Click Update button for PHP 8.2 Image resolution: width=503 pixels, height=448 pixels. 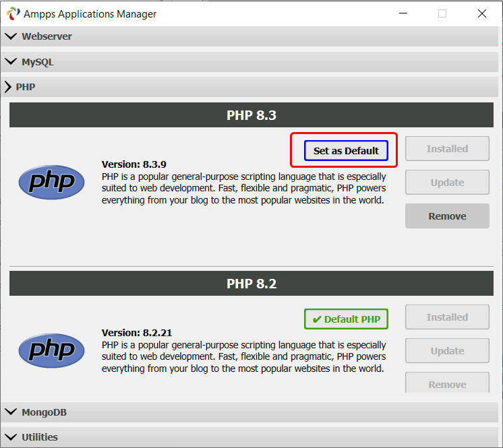pos(447,350)
